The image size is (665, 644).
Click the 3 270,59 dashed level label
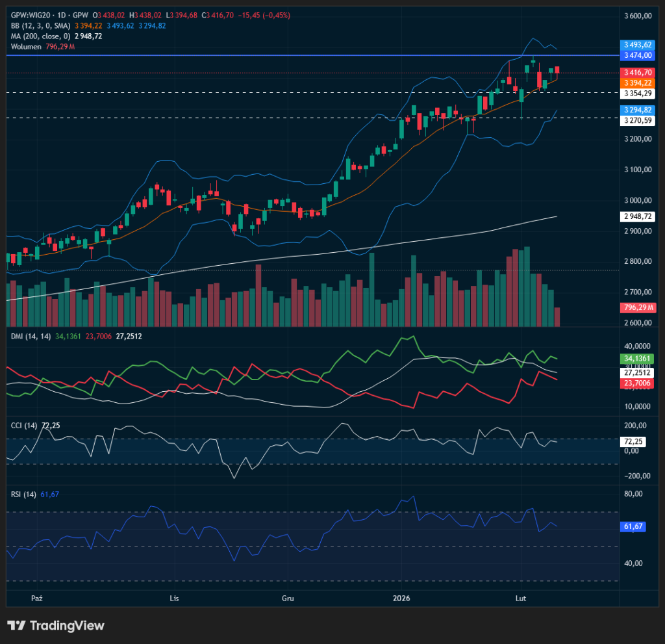637,120
